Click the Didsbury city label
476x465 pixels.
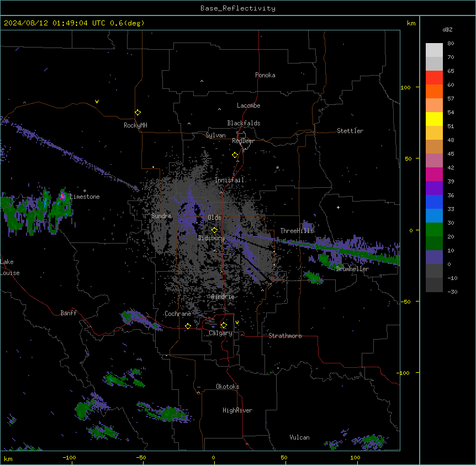(x=211, y=238)
